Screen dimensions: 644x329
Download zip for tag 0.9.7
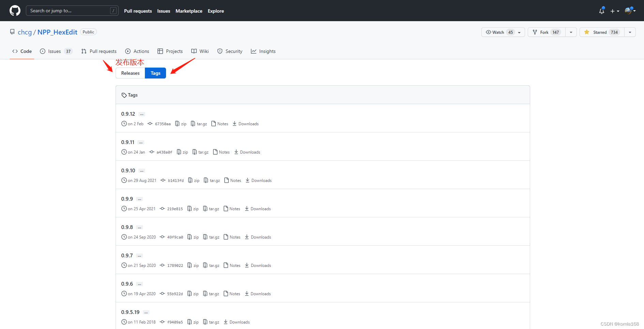[x=193, y=265]
